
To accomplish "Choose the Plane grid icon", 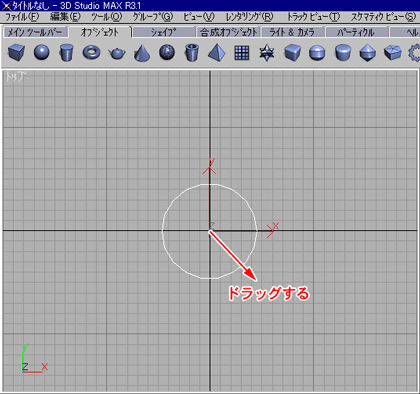I will point(242,53).
